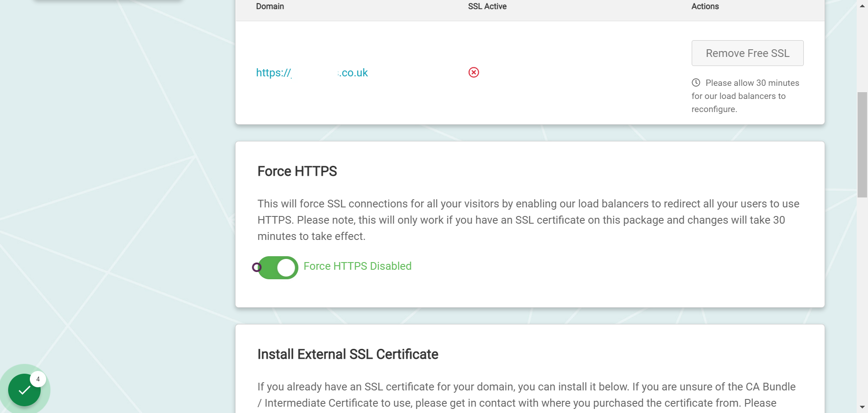Click the Force HTTPS Disabled label
Image resolution: width=868 pixels, height=413 pixels.
tap(358, 266)
